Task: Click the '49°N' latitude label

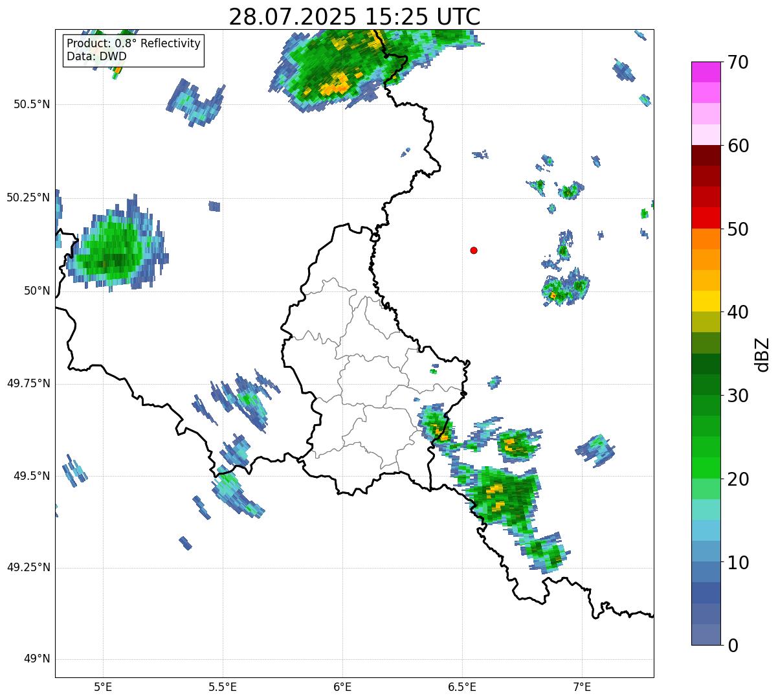Action: (x=36, y=659)
